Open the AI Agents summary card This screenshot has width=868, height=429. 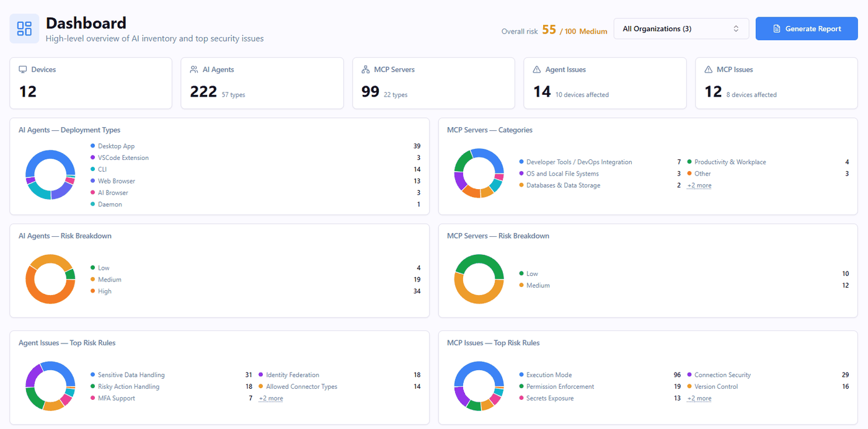pyautogui.click(x=262, y=83)
